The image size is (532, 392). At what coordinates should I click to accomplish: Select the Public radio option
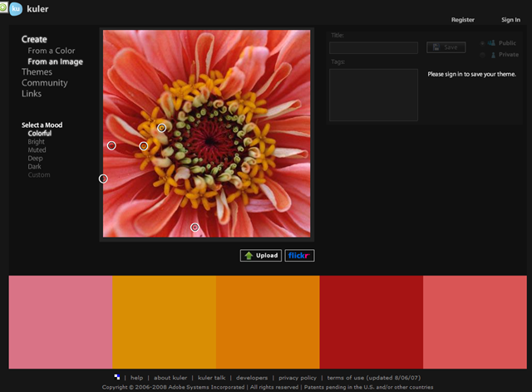pos(482,43)
